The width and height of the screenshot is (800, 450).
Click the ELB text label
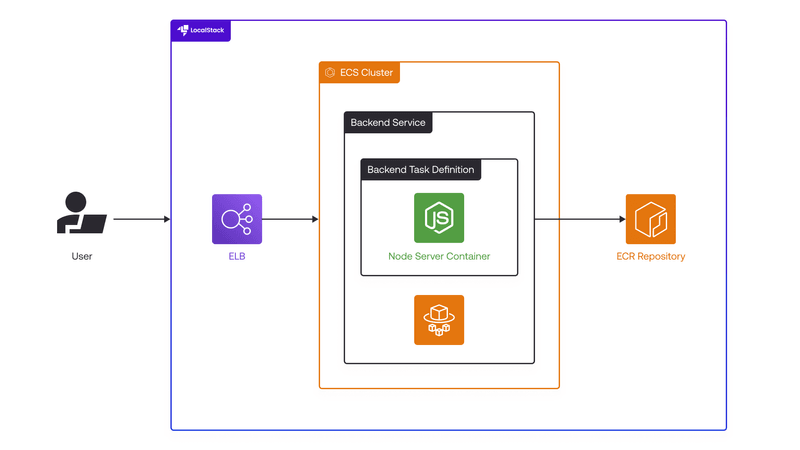click(237, 257)
